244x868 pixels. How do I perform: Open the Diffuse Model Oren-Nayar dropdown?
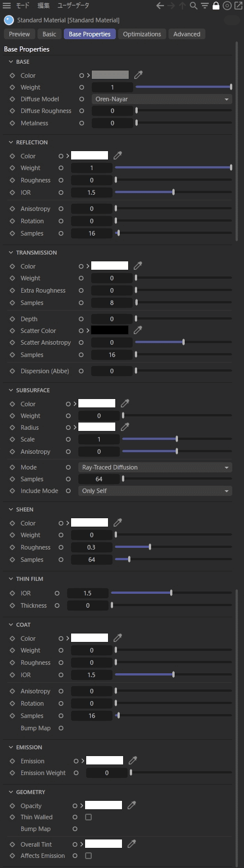click(162, 99)
